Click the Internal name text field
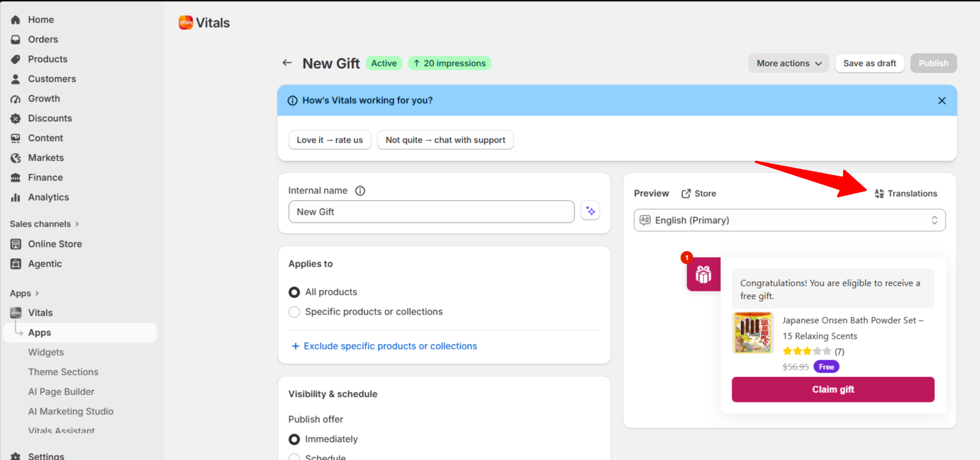Screen dimensions: 980x460 click(431, 212)
